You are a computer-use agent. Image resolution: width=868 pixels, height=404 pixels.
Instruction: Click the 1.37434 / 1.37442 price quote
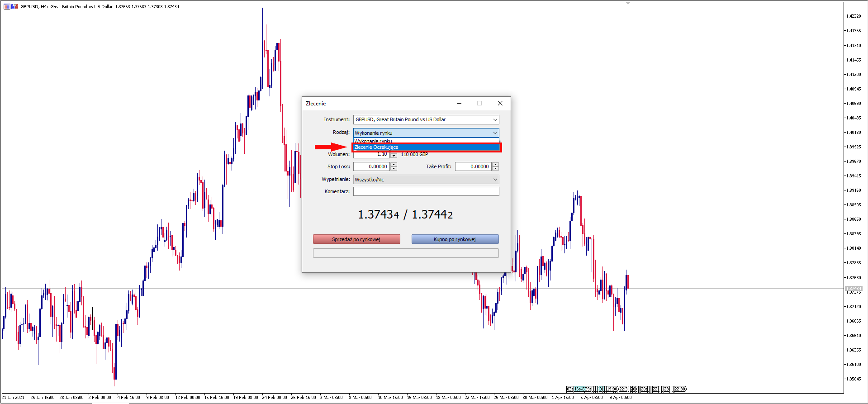[x=405, y=214]
